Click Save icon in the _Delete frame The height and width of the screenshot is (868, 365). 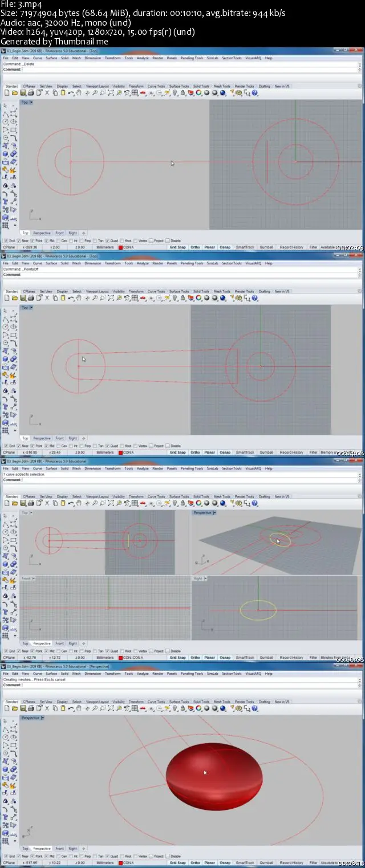pyautogui.click(x=23, y=92)
